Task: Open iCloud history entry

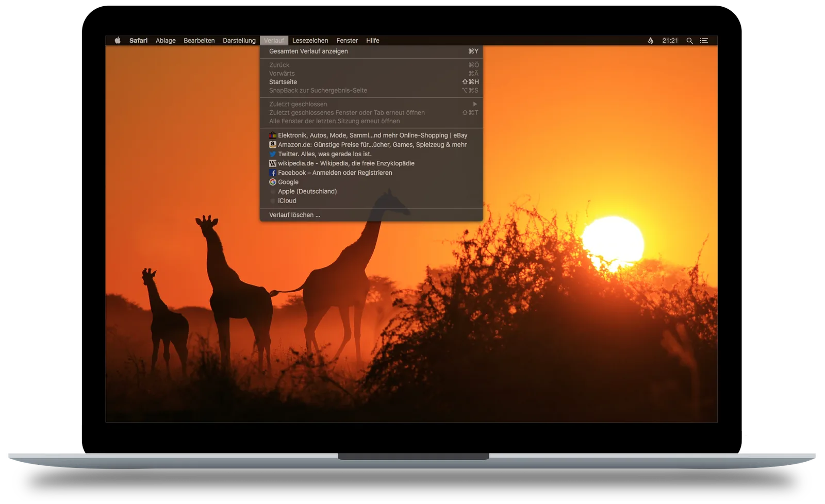Action: coord(371,200)
